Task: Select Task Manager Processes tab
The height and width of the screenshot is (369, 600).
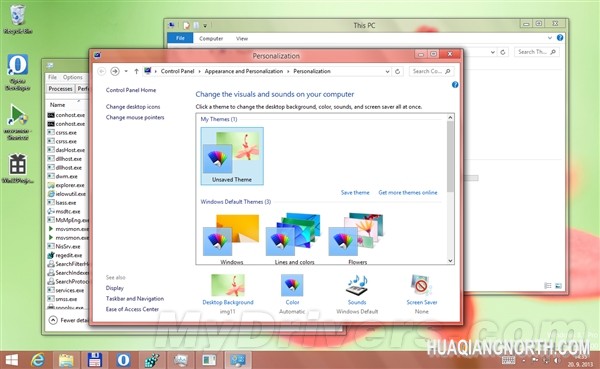Action: tap(60, 89)
